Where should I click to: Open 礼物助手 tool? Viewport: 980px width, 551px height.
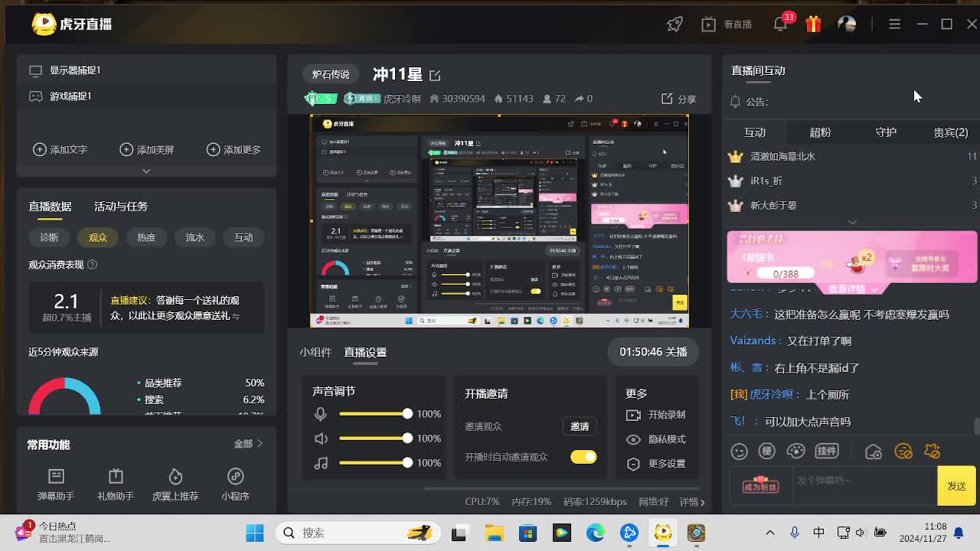(x=116, y=484)
